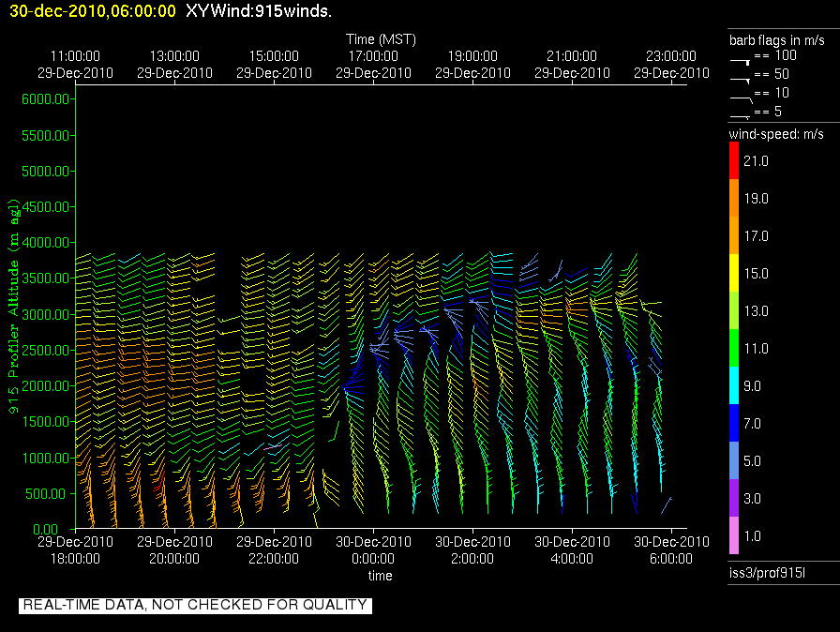Click the wind-speed: m/s legend heading
Screen dimensions: 840x632
(x=776, y=134)
